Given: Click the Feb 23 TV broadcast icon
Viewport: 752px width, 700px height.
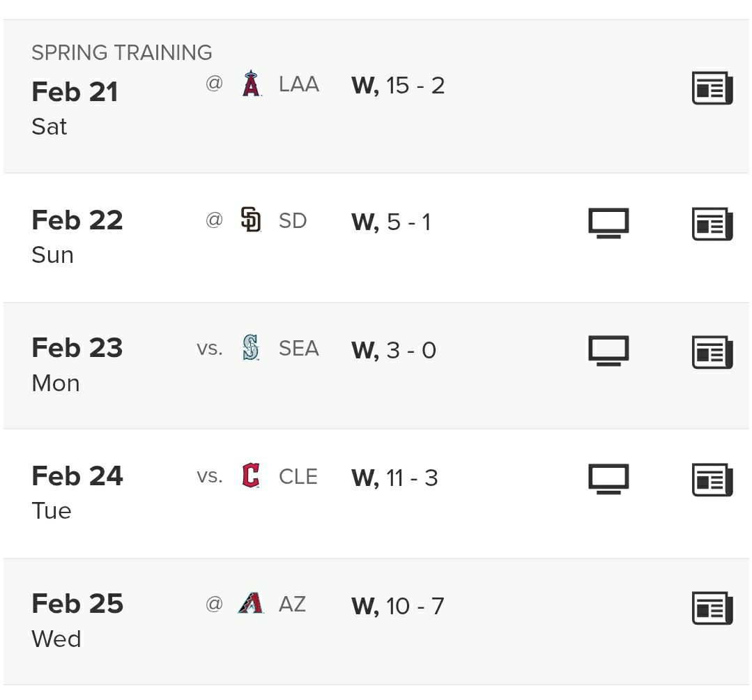Looking at the screenshot, I should point(608,351).
